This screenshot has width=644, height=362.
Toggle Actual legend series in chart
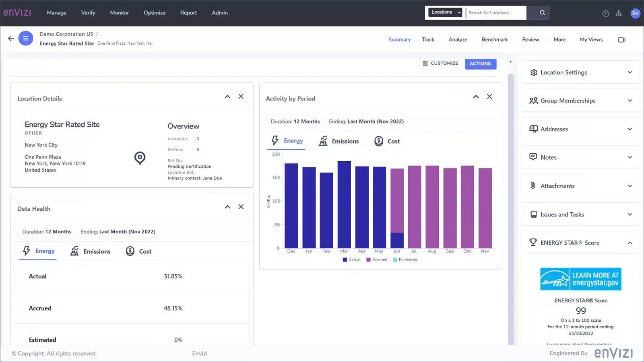pos(351,260)
